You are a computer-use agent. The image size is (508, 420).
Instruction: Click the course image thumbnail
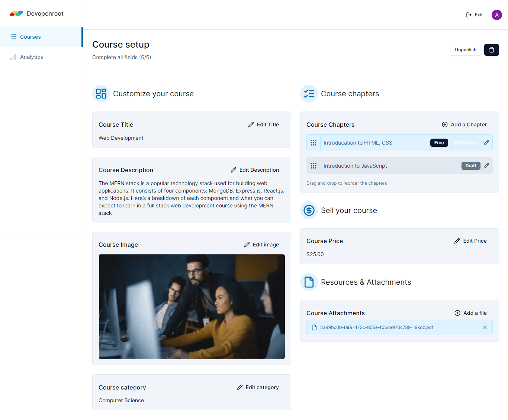click(x=192, y=307)
